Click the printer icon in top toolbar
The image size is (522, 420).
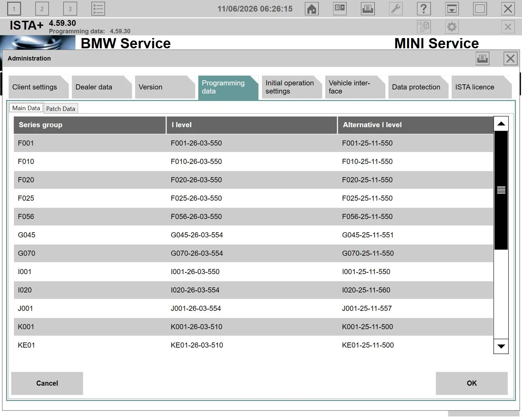[368, 9]
